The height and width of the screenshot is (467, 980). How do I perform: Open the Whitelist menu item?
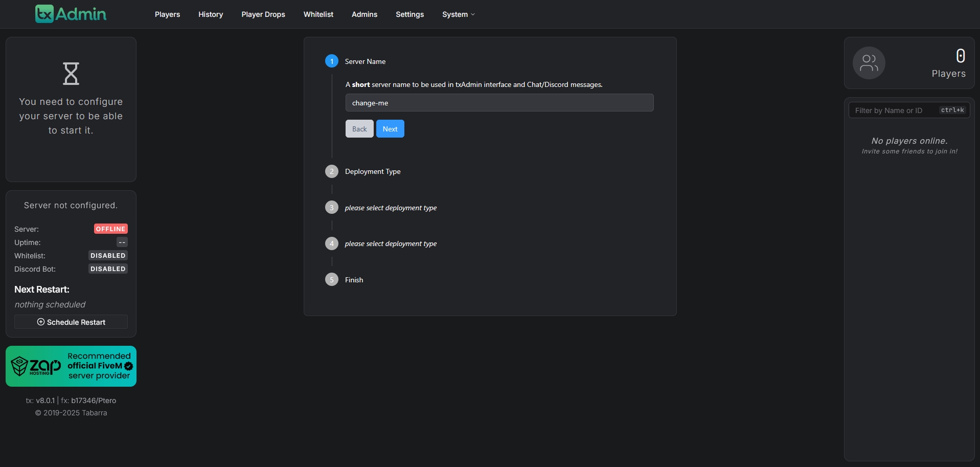(x=318, y=14)
